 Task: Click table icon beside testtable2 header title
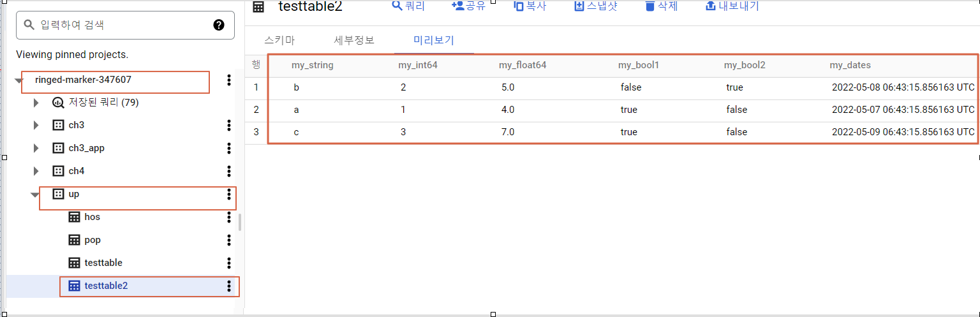[258, 7]
